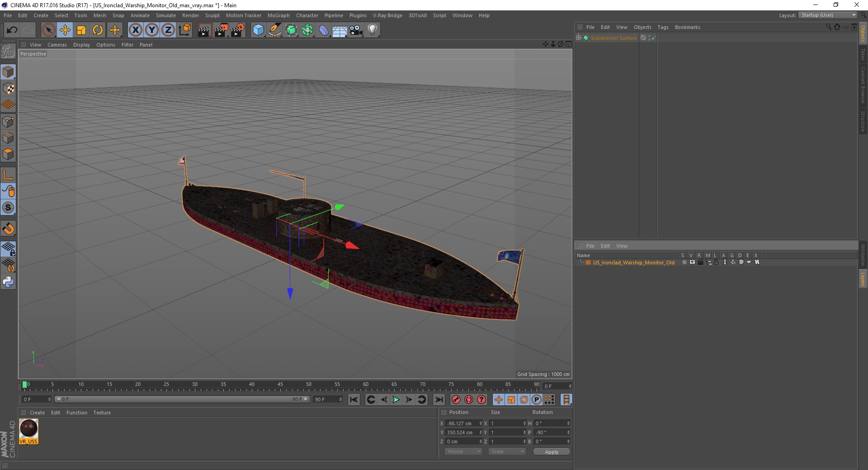Click timeline marker at frame 45
Image resolution: width=868 pixels, height=470 pixels.
(280, 385)
